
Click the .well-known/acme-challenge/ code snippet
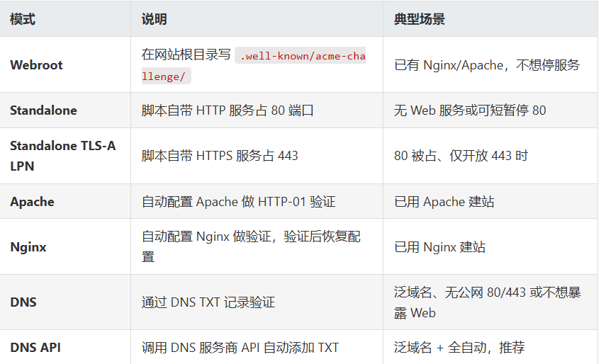click(x=300, y=56)
